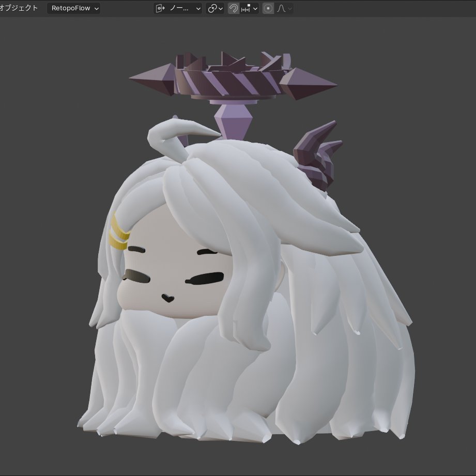Open the snapping options dropdown
The height and width of the screenshot is (476, 476).
[x=249, y=8]
